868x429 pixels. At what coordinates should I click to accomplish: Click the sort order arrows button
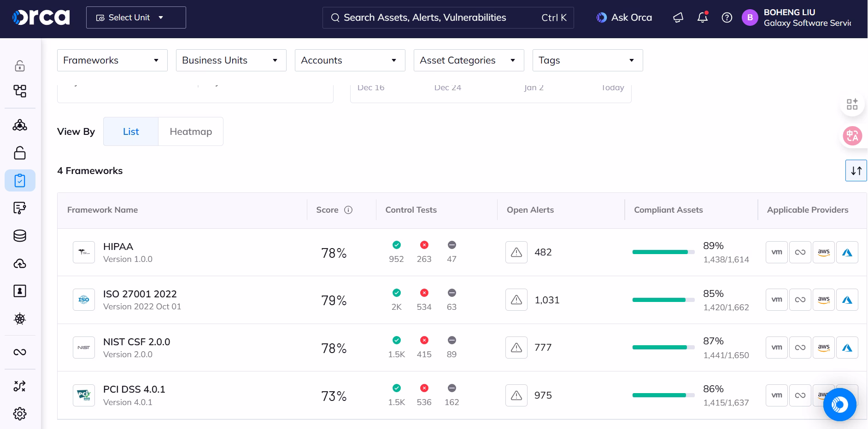pos(856,171)
